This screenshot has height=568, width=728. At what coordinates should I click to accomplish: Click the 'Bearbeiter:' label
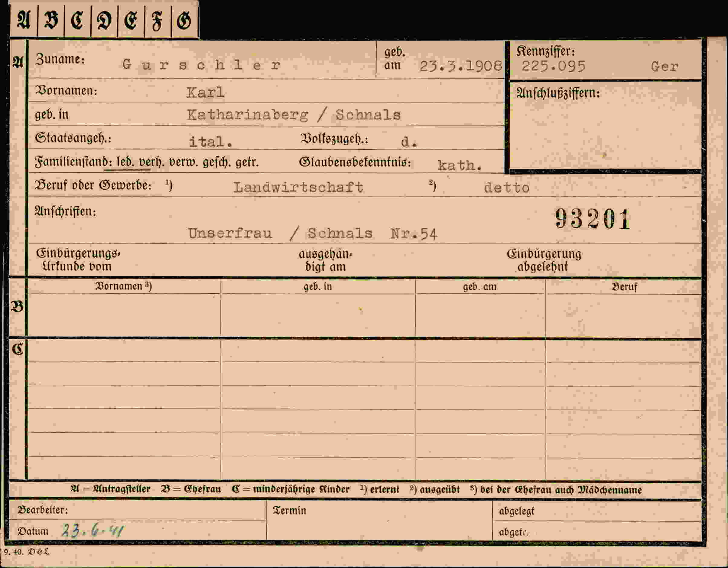pyautogui.click(x=43, y=510)
